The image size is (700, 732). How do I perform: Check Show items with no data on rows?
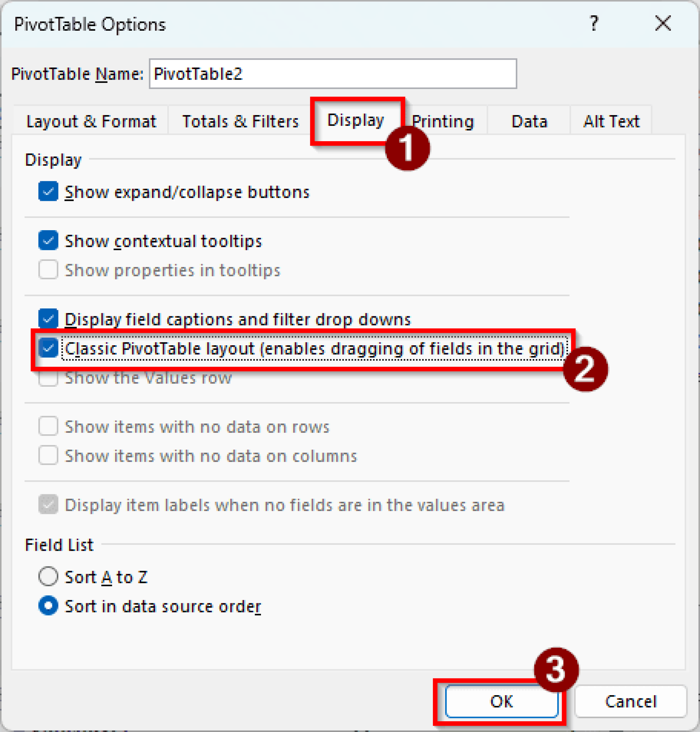click(48, 426)
